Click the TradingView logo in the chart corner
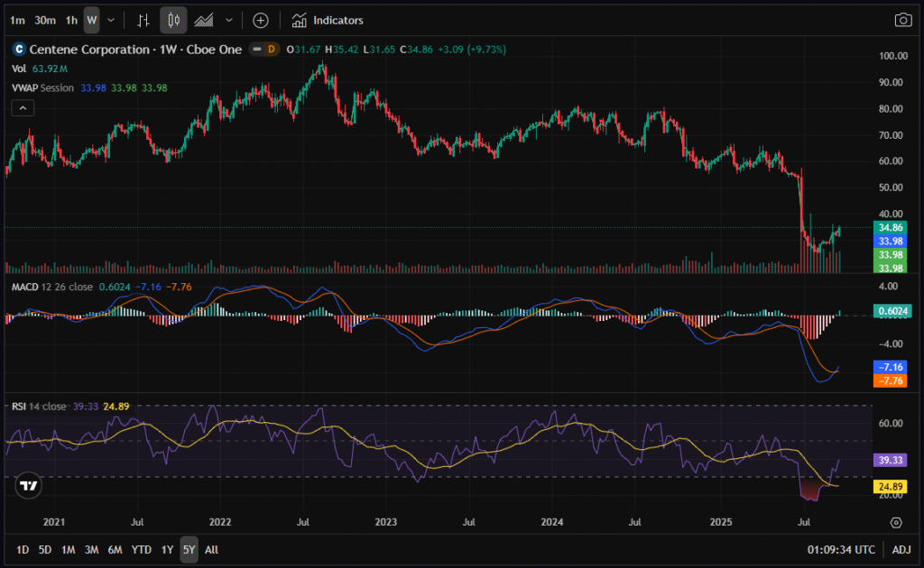The image size is (924, 568). [29, 486]
